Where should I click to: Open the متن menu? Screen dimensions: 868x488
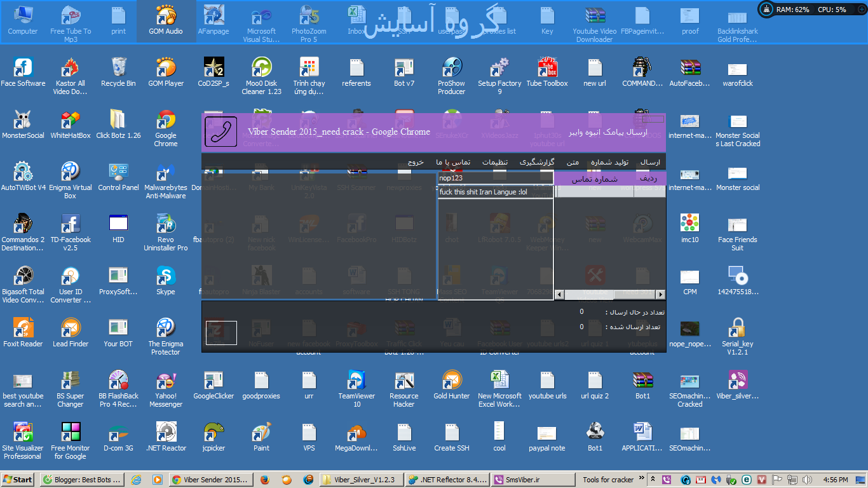click(x=573, y=162)
